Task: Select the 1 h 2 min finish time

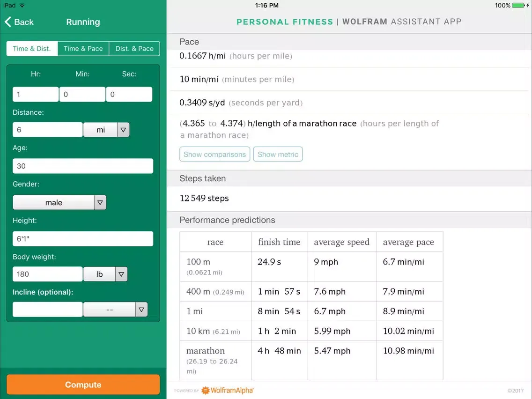Action: point(279,331)
